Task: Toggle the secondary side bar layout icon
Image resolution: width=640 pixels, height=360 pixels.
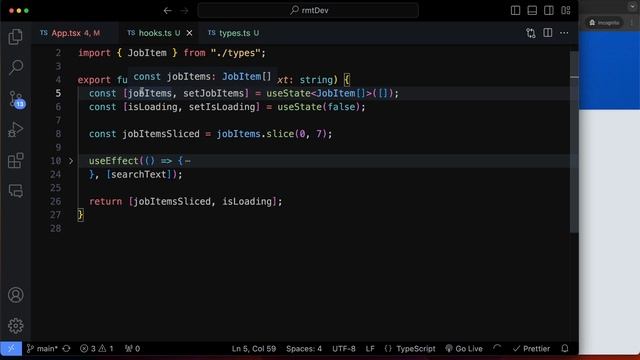Action: (549, 11)
